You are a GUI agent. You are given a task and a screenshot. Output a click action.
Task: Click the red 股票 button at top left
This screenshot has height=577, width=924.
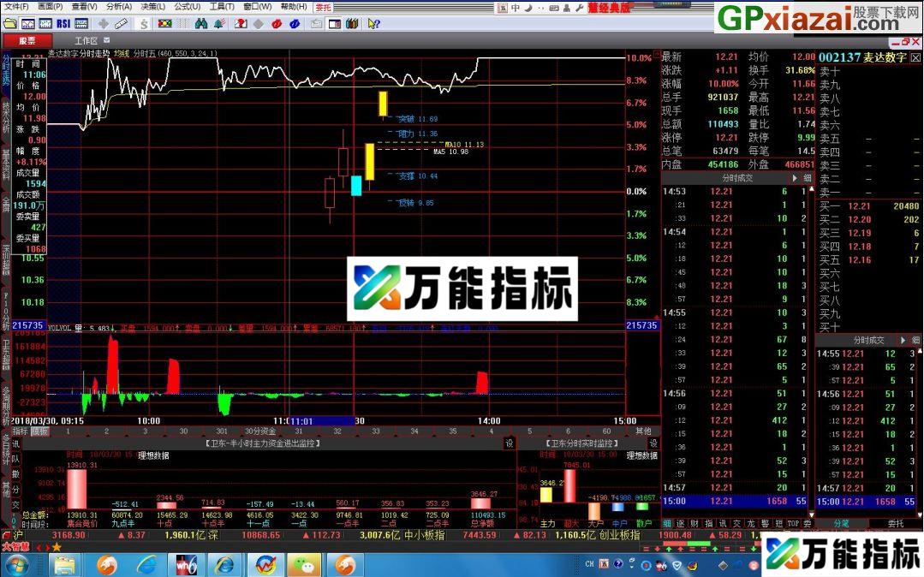tap(28, 39)
